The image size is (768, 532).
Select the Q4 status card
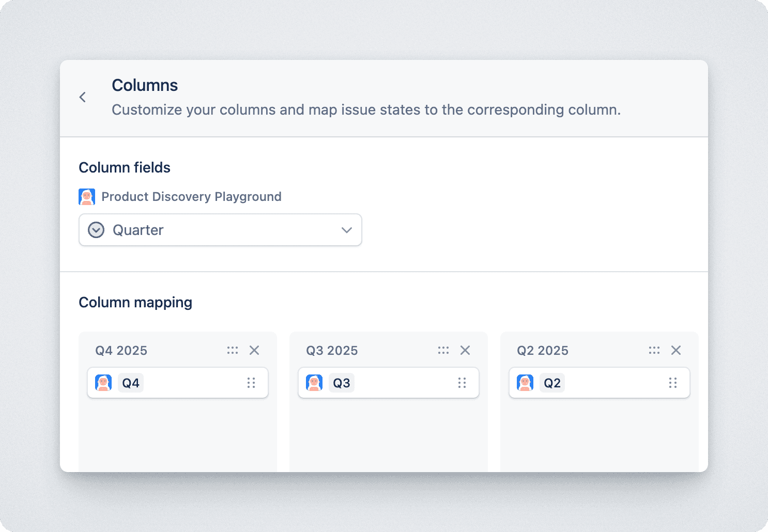[178, 383]
